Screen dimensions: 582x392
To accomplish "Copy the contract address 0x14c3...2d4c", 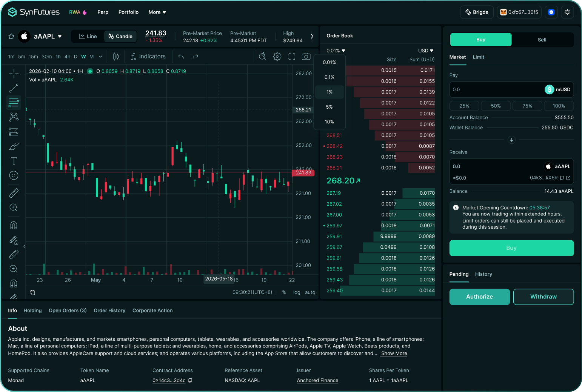I will pyautogui.click(x=190, y=380).
